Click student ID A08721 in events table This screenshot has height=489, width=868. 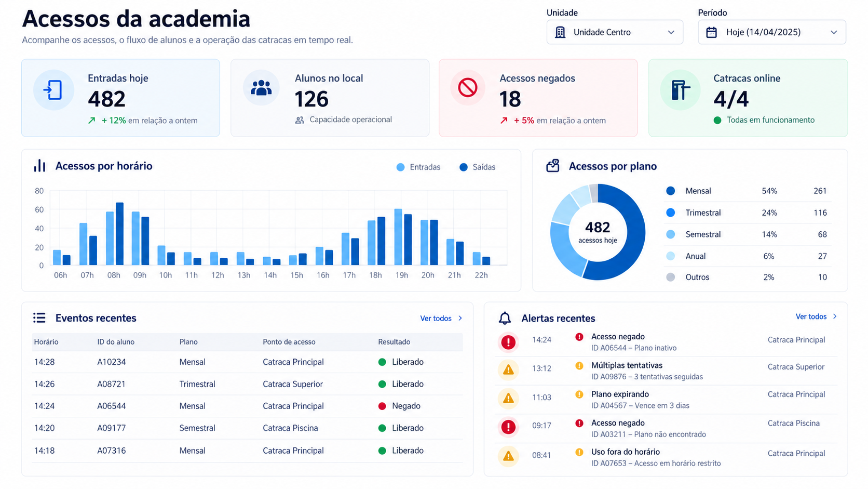[x=112, y=384]
